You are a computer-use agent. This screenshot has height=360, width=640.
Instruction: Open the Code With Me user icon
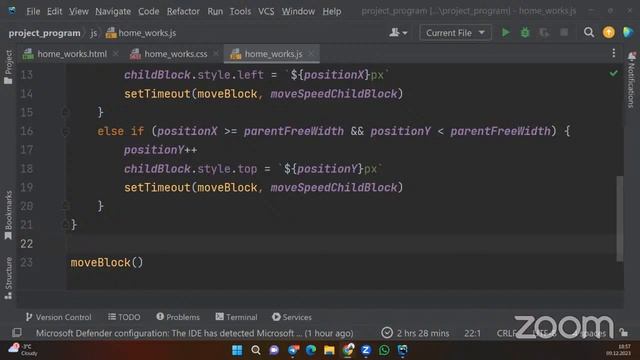(x=398, y=33)
